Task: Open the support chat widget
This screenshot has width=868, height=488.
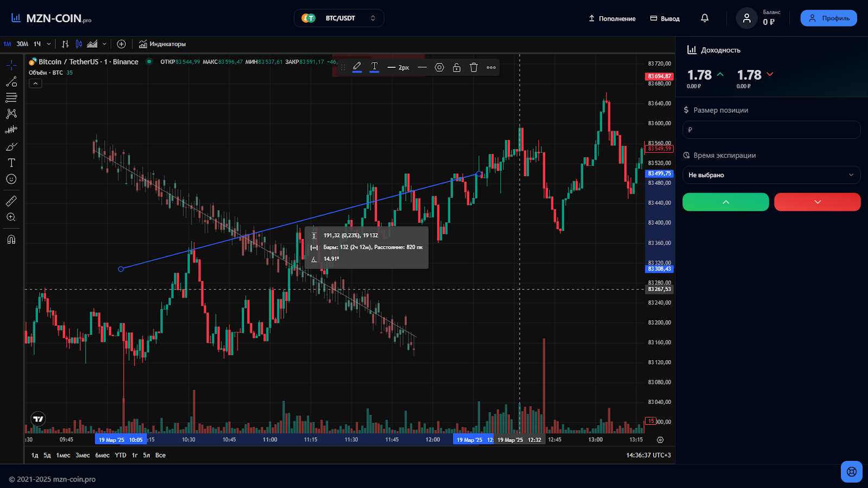Action: [x=852, y=472]
